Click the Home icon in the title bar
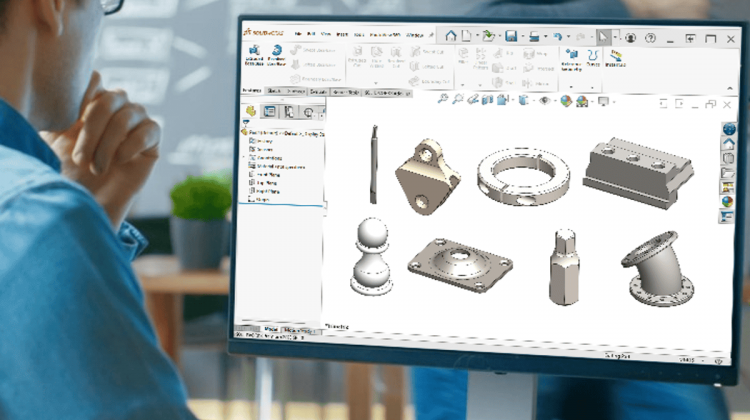Image resolution: width=750 pixels, height=420 pixels. pos(451,36)
